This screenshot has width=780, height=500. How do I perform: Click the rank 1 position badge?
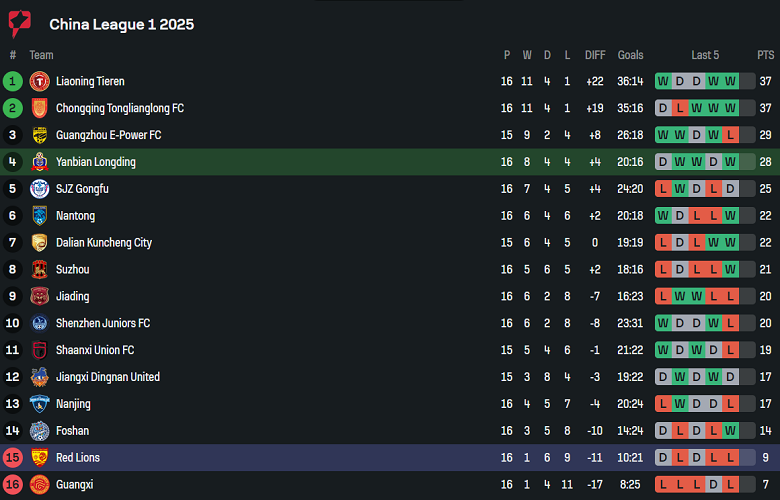(x=13, y=81)
